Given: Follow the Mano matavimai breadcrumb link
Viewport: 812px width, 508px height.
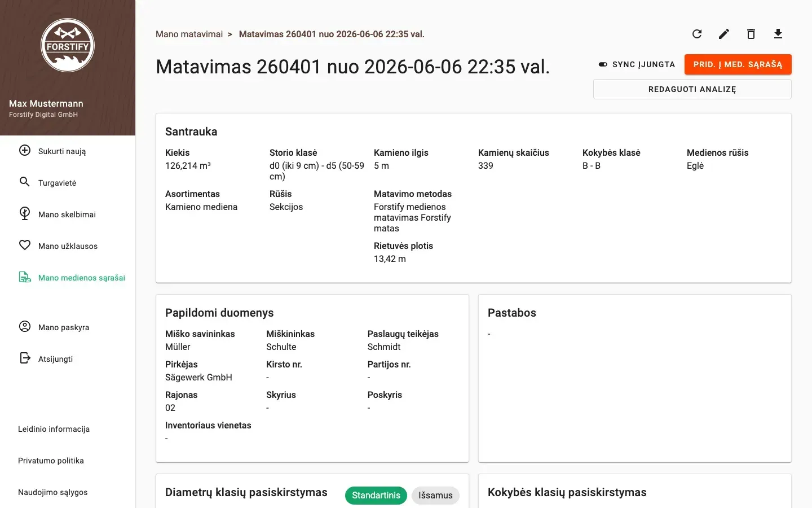Looking at the screenshot, I should (189, 34).
